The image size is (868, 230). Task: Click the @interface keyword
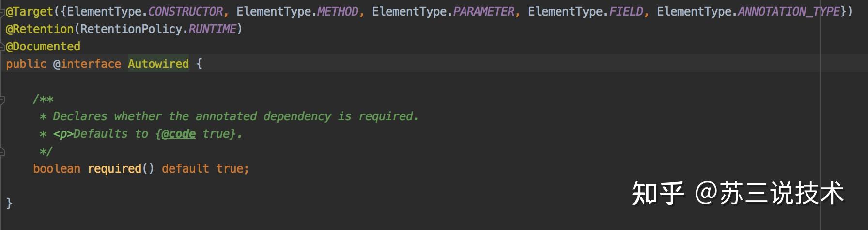[x=87, y=64]
